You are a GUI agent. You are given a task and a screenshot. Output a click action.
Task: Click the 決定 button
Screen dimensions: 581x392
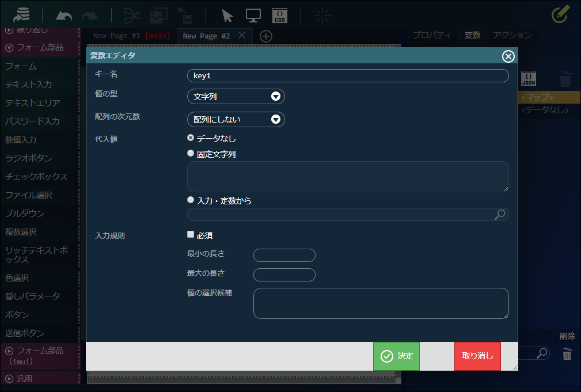click(397, 356)
